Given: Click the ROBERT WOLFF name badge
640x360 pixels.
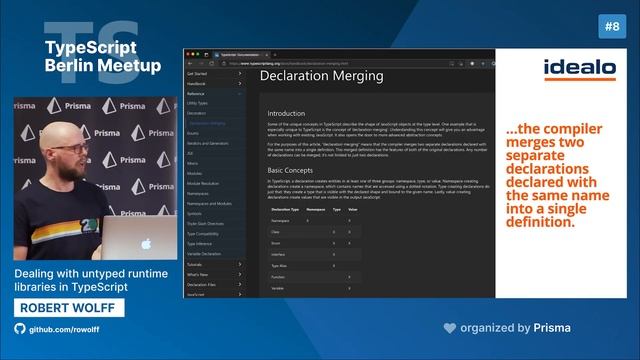Looking at the screenshot, I should point(69,308).
